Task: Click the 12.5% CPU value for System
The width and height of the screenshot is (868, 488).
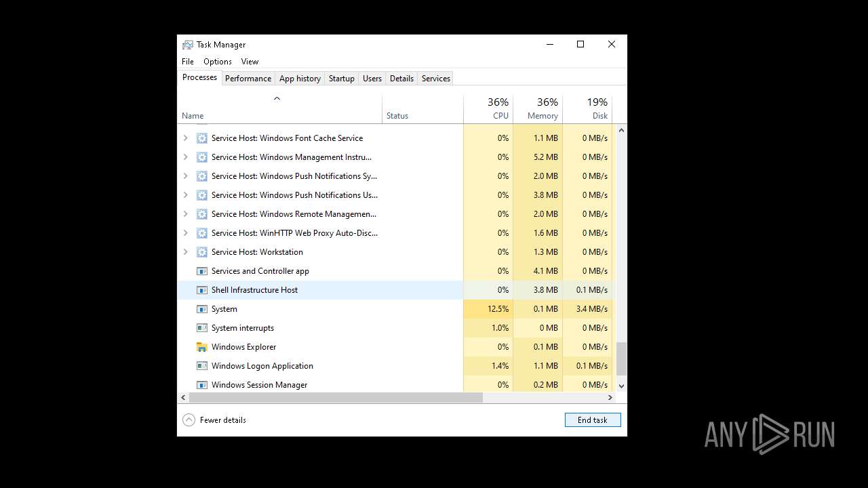Action: pos(498,309)
